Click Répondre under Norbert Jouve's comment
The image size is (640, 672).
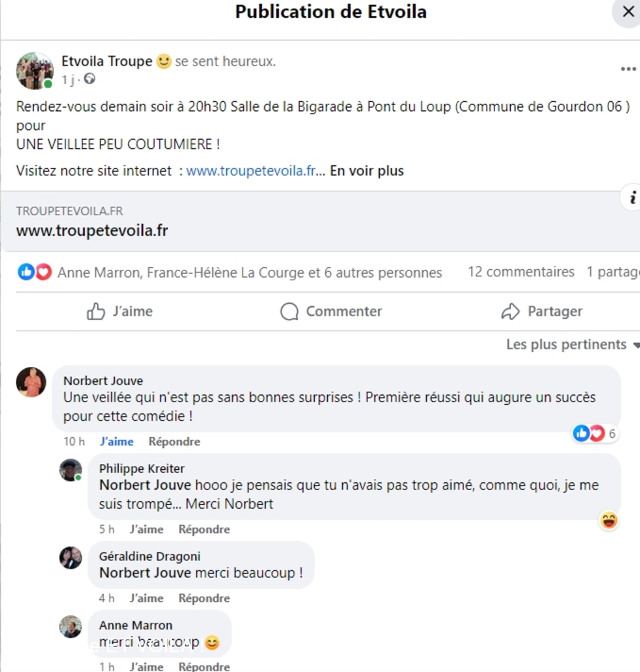point(174,442)
